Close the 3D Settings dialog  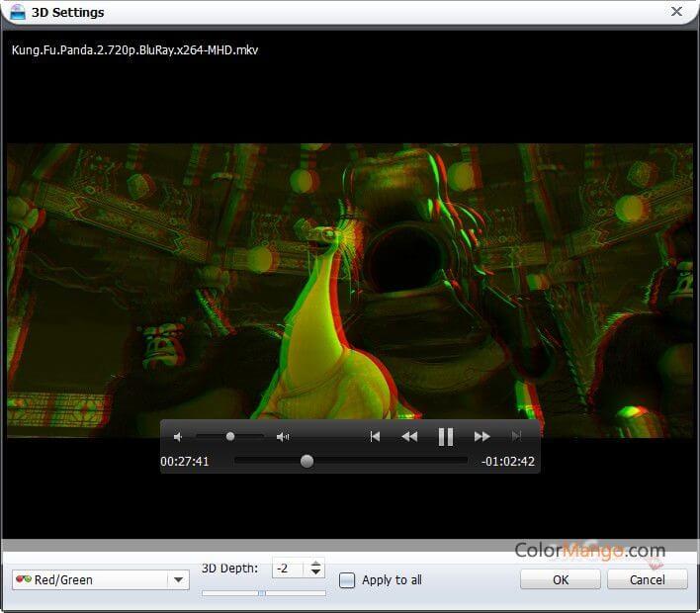(x=676, y=12)
